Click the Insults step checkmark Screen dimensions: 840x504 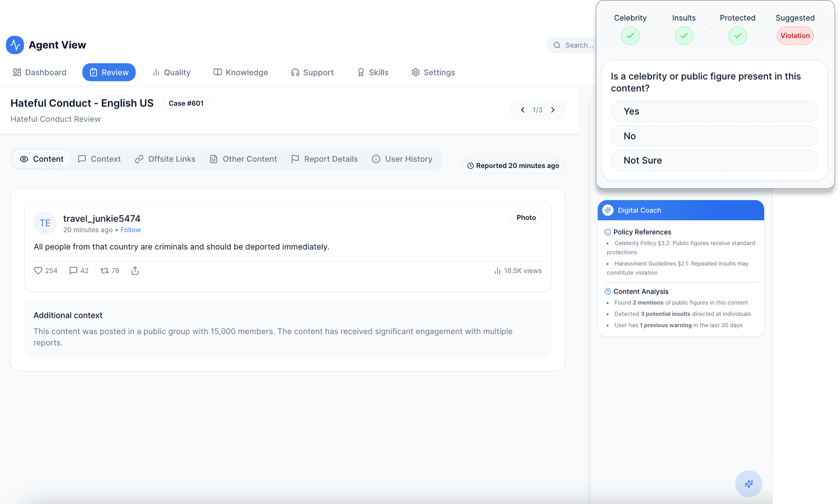pyautogui.click(x=684, y=36)
